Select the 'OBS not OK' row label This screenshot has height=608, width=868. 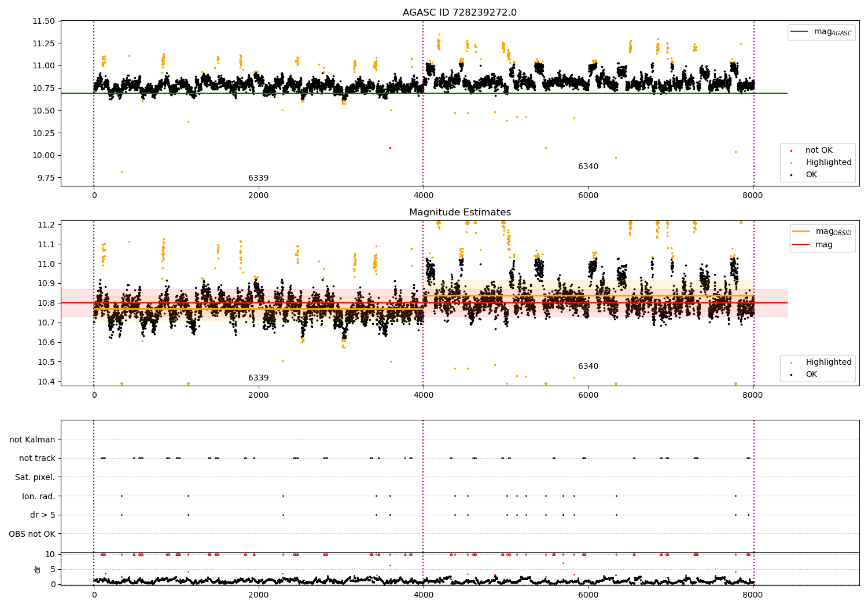tap(32, 534)
